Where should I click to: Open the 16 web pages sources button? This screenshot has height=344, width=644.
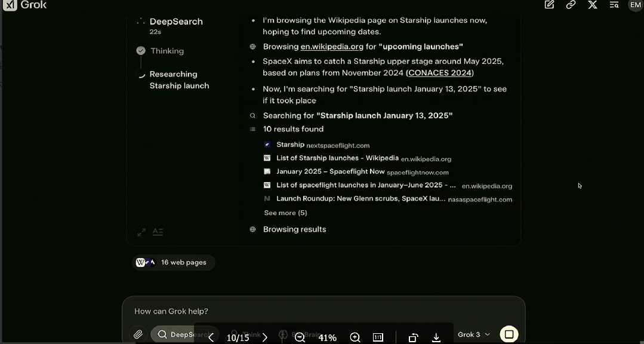(173, 262)
